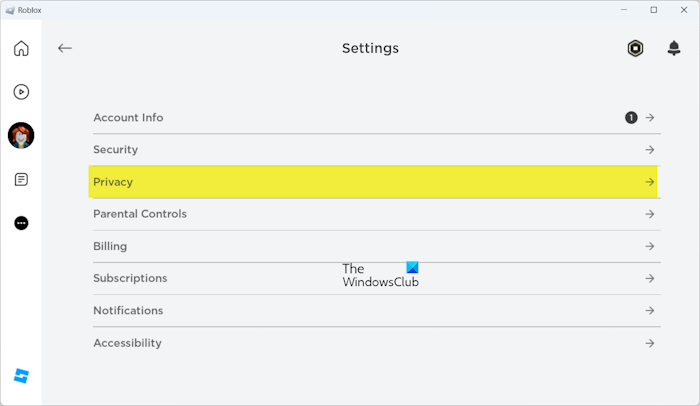Open the Accessibility settings label
This screenshot has height=406, width=700.
(x=127, y=343)
